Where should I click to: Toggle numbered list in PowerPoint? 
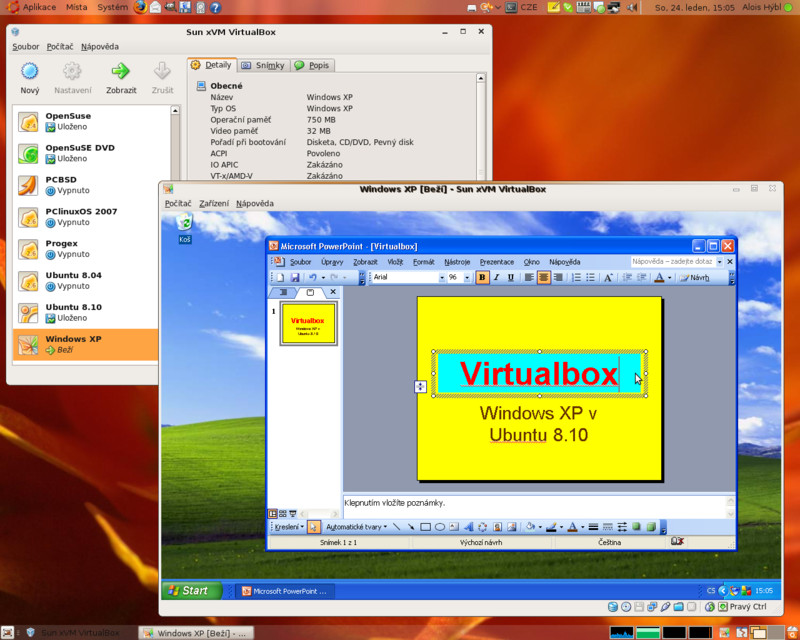[576, 277]
